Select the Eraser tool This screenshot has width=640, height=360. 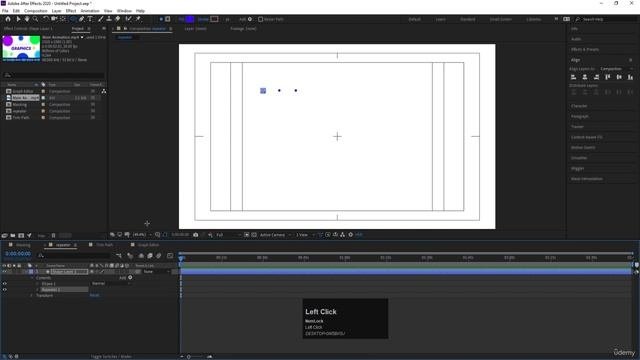(x=118, y=19)
